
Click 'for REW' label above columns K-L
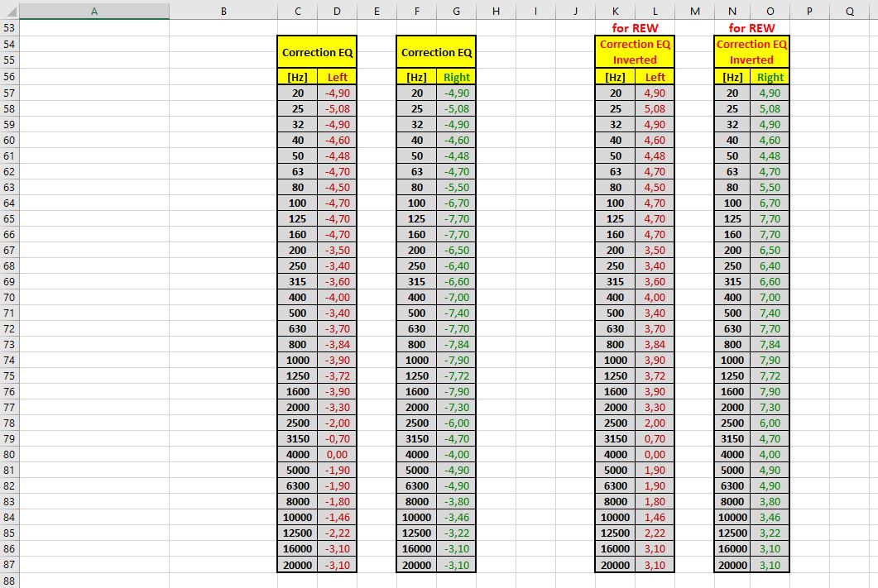point(635,28)
